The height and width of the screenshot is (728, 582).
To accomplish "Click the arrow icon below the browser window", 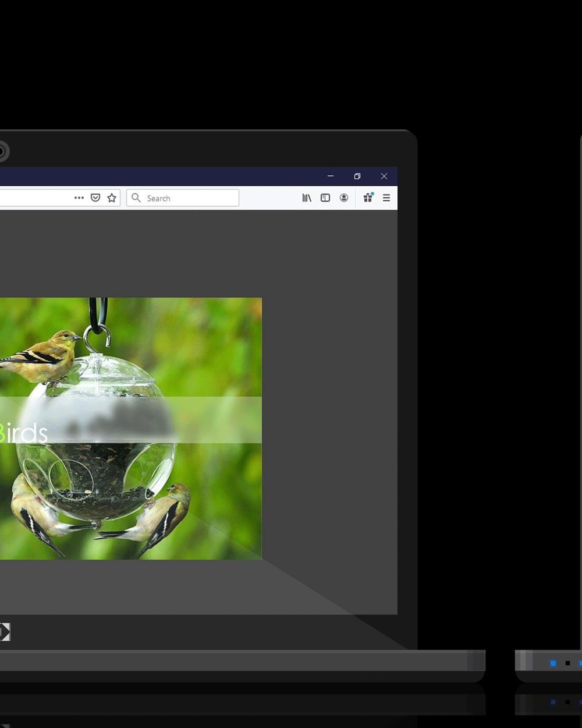I will click(5, 632).
